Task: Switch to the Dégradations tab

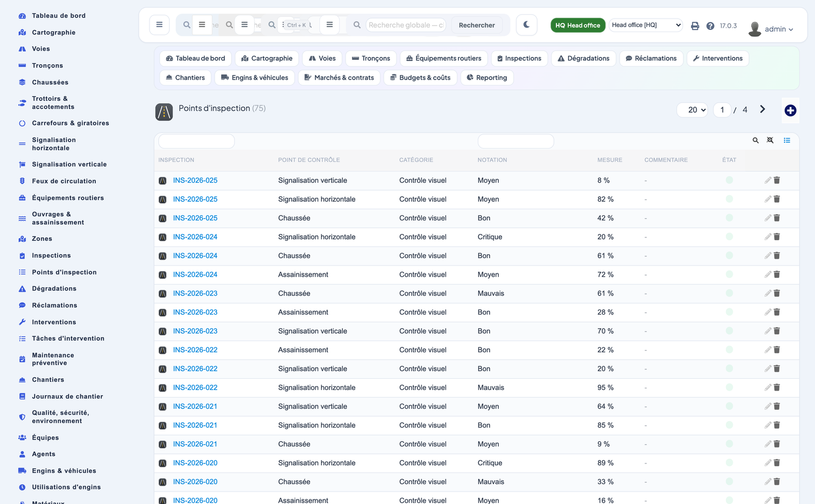Action: [583, 59]
